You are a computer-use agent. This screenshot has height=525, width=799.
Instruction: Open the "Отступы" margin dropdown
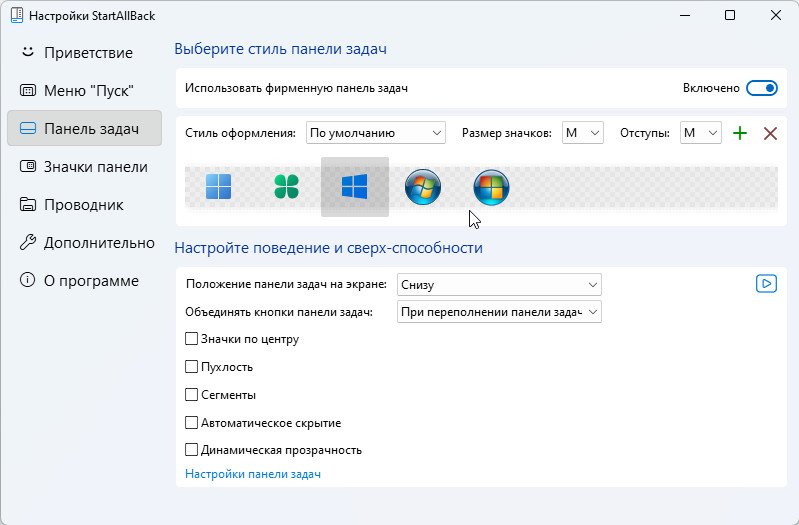(x=701, y=133)
